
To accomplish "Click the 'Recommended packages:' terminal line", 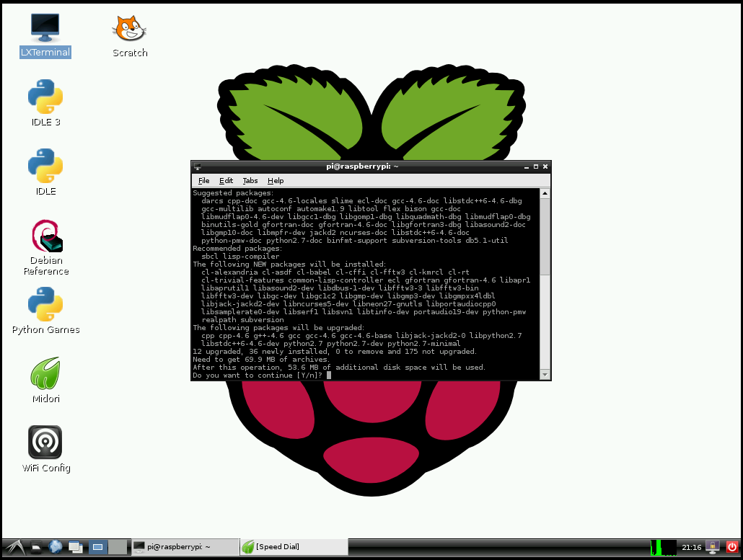I will [237, 249].
